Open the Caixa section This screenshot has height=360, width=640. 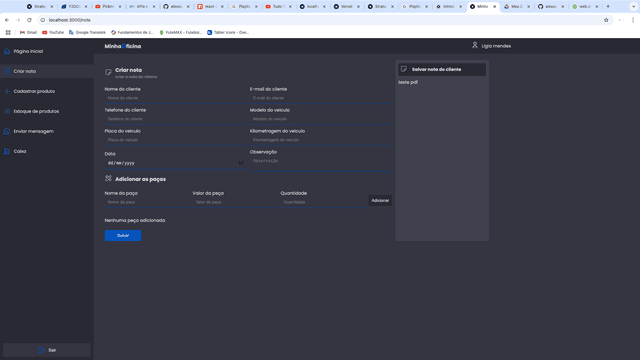pyautogui.click(x=20, y=151)
